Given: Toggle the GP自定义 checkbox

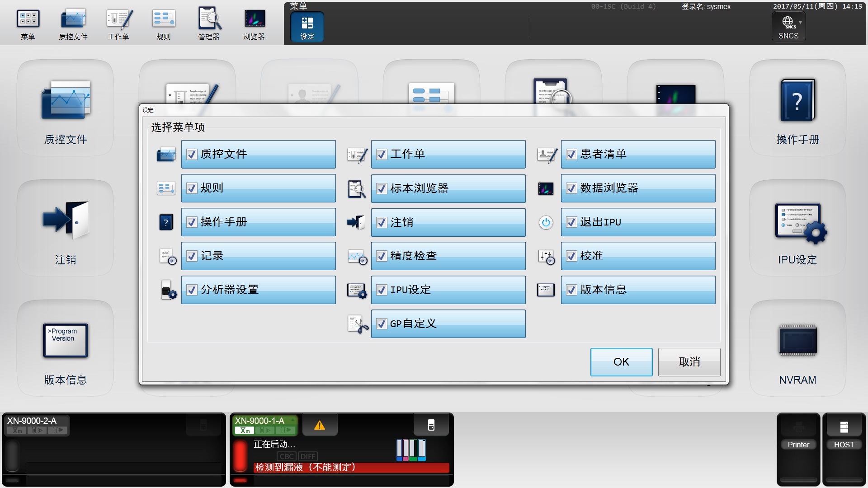Looking at the screenshot, I should point(382,324).
